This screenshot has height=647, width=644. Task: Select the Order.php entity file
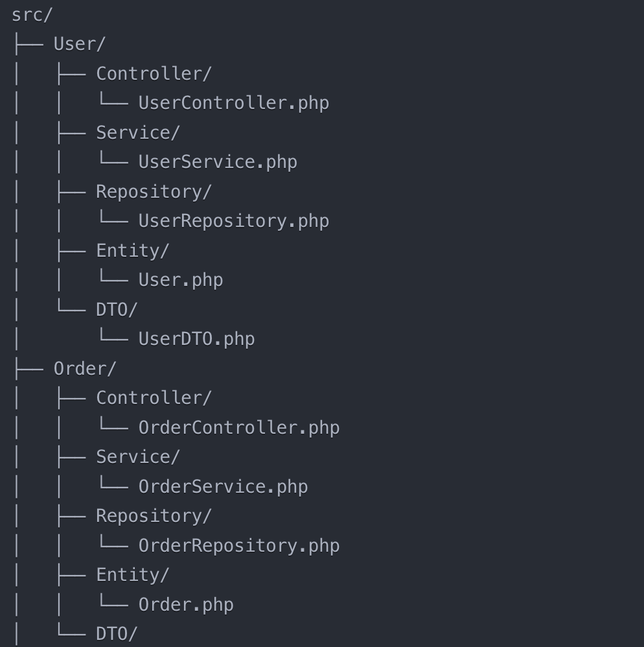186,604
